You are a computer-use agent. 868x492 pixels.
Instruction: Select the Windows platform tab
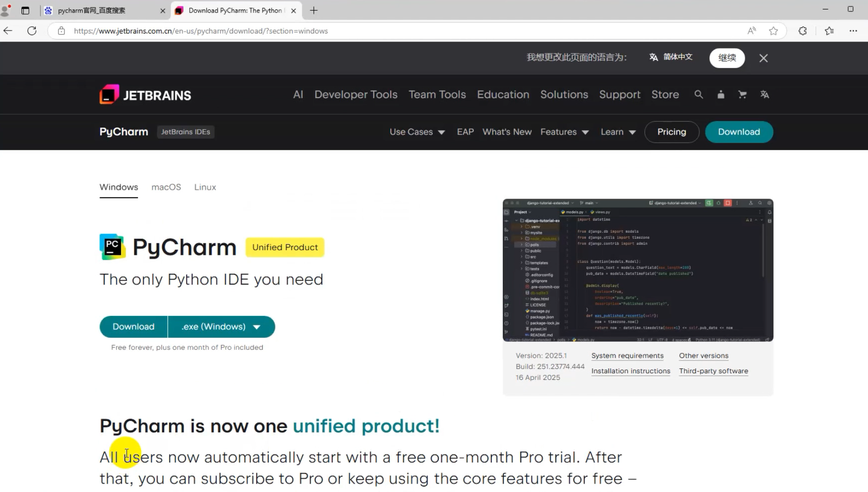[x=119, y=187]
